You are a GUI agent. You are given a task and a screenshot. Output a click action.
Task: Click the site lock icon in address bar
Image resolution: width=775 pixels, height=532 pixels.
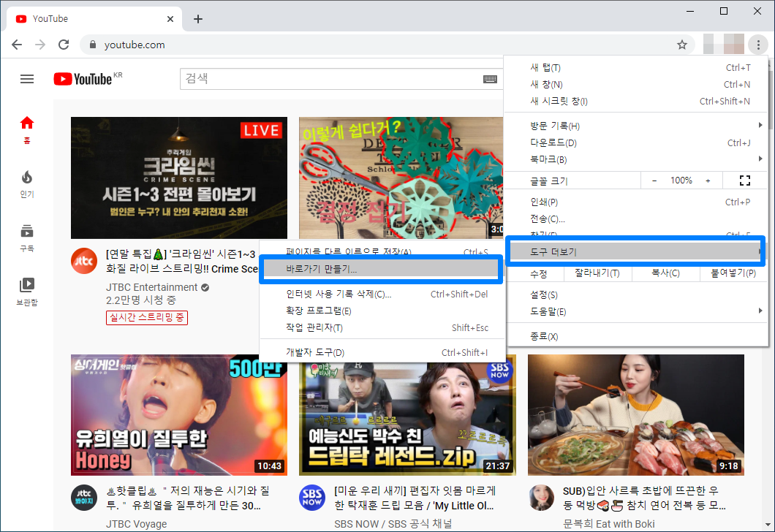(92, 45)
